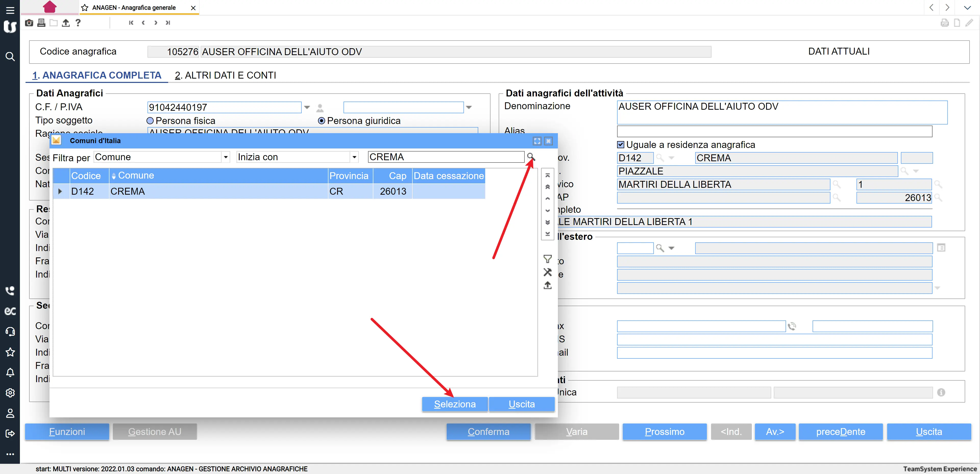Viewport: 980px width, 474px height.
Task: Click the help question mark icon
Action: 78,23
